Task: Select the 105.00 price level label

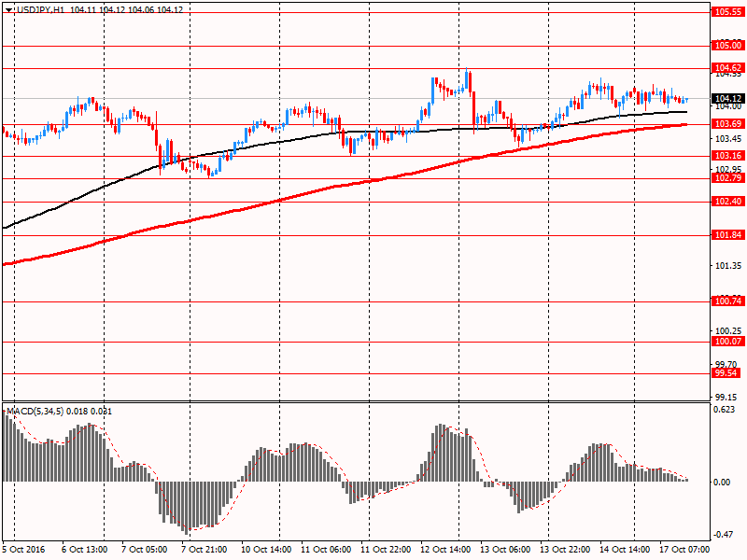Action: coord(728,45)
